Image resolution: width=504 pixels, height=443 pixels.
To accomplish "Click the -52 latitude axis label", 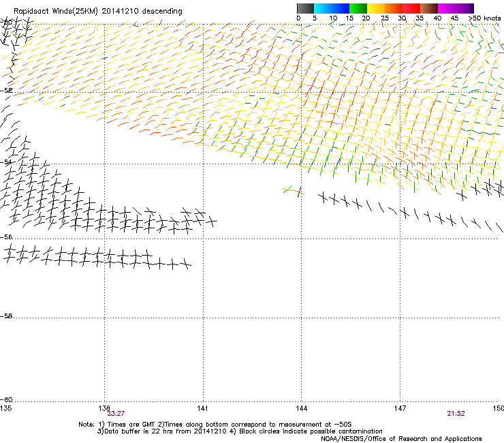I will (6, 91).
